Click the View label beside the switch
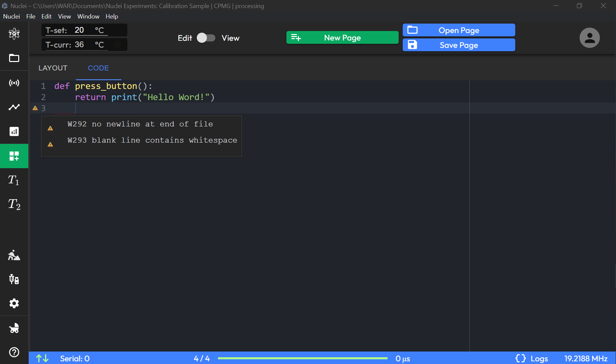Image resolution: width=616 pixels, height=364 pixels. [x=230, y=38]
